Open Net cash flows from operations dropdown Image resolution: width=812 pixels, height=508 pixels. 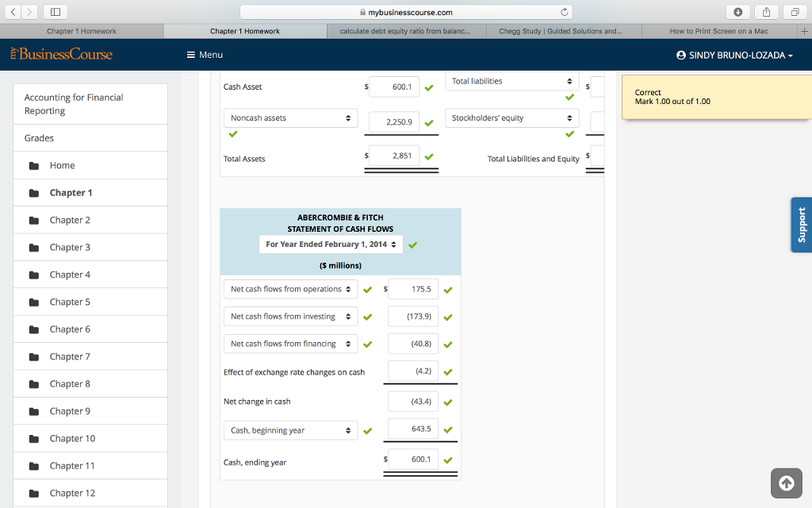(290, 289)
